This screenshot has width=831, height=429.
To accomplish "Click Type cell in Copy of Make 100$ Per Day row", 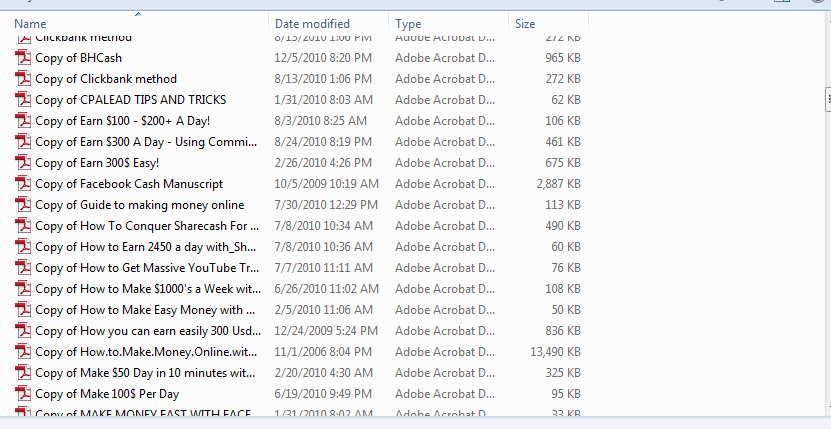I will pos(445,393).
